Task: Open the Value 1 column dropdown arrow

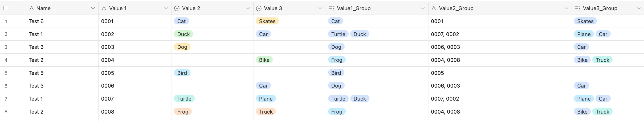Action: click(x=166, y=8)
